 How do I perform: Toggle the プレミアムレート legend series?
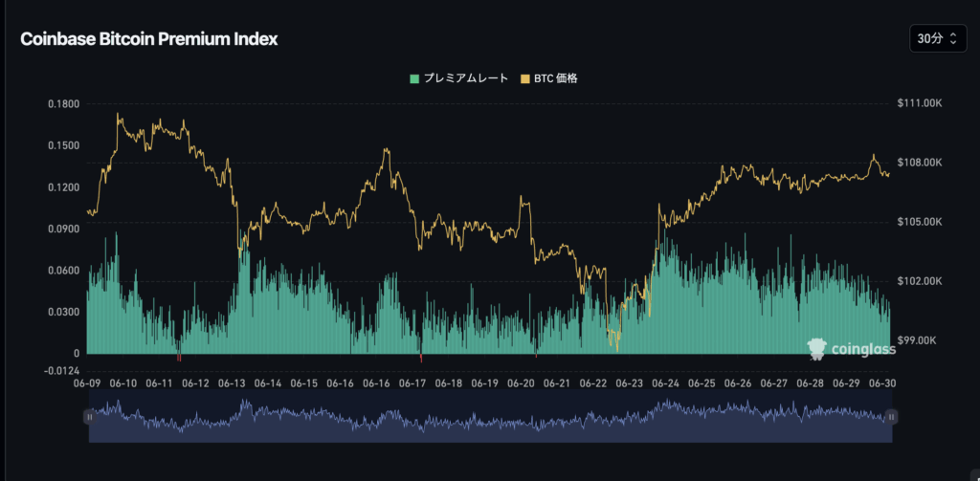click(459, 78)
